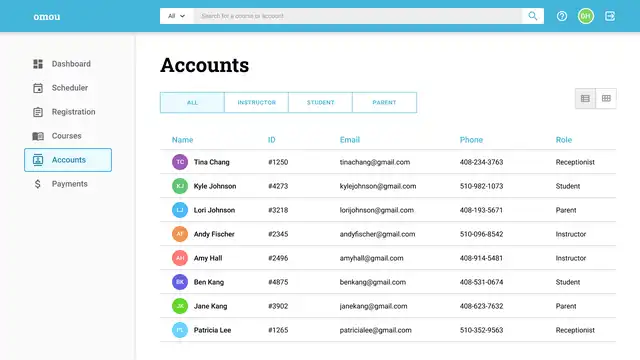Switch to grid card view layout
This screenshot has width=640, height=360.
[x=606, y=98]
